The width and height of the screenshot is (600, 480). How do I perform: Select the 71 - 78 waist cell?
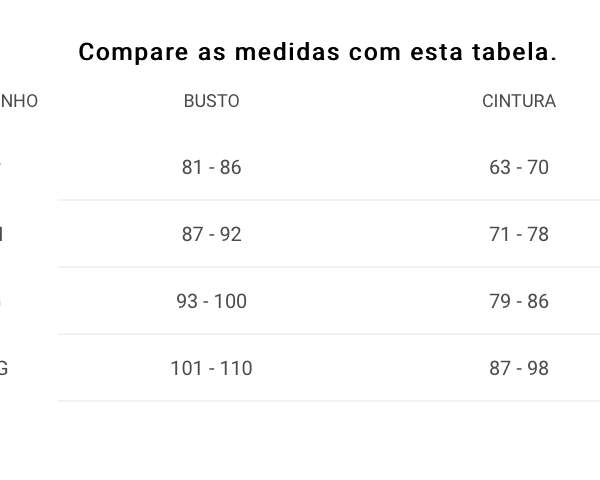click(x=519, y=234)
